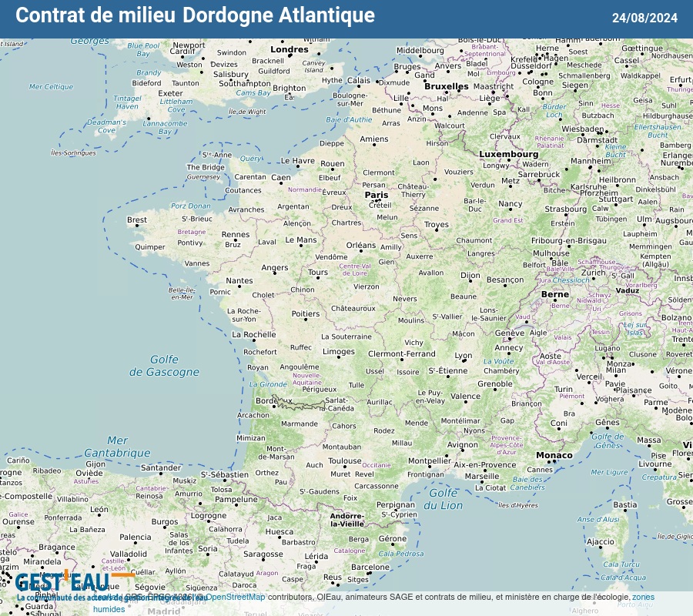Click the Golfe de Gascogne label
The height and width of the screenshot is (616, 693).
163,366
